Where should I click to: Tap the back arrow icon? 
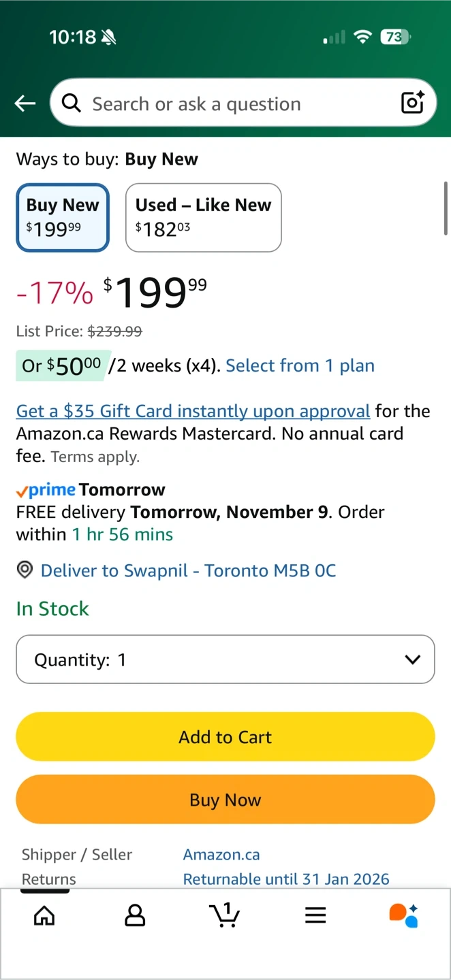(x=25, y=103)
